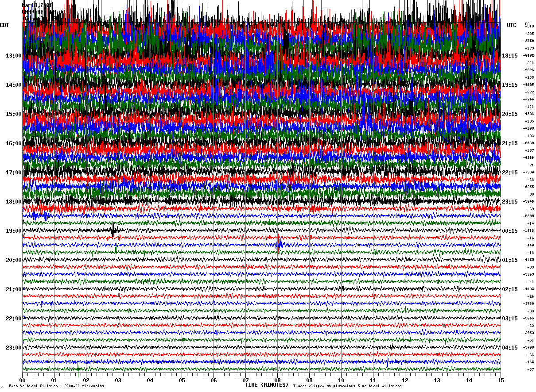
Task: Click the vertical division microvolts footnote
Action: click(x=56, y=386)
